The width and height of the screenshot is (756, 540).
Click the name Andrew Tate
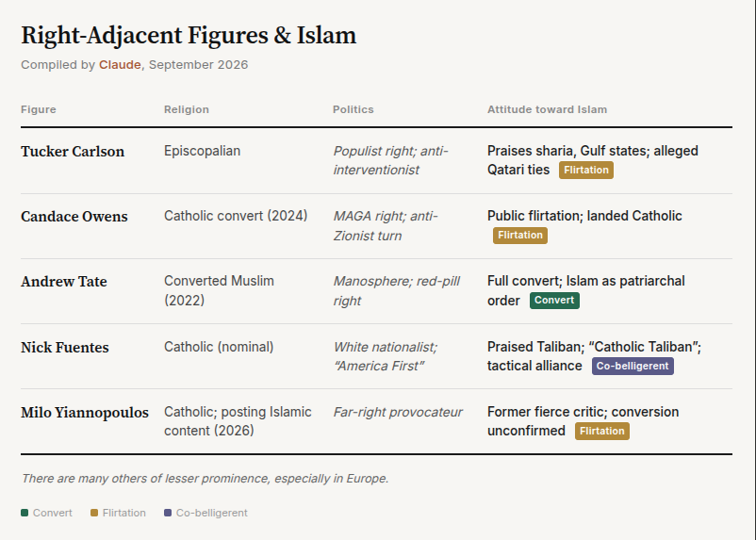pos(64,282)
